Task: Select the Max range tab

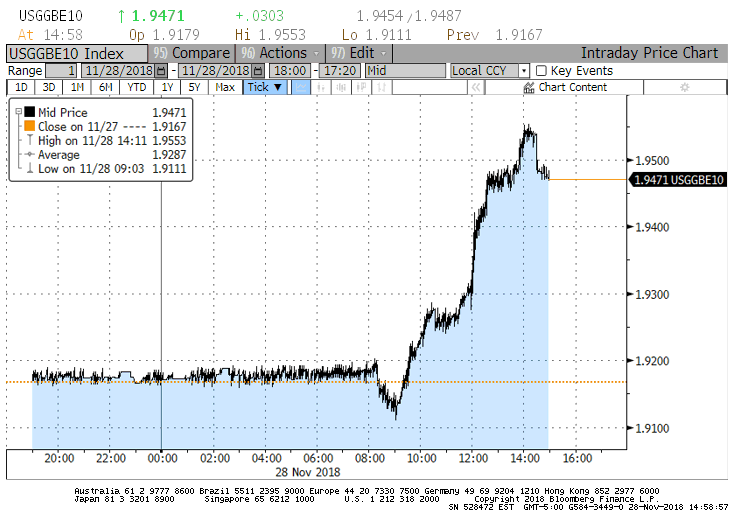Action: tap(225, 87)
